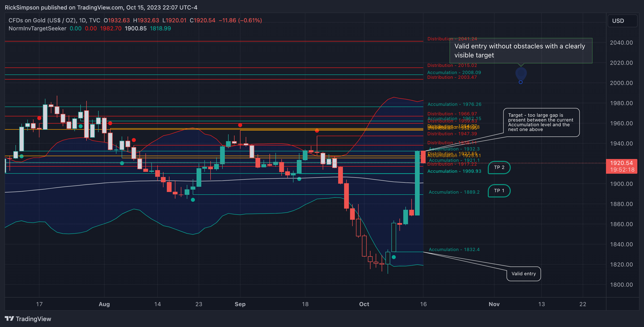
Task: Click 'Accumulation - 1932.3' level label
Action: coord(454,149)
